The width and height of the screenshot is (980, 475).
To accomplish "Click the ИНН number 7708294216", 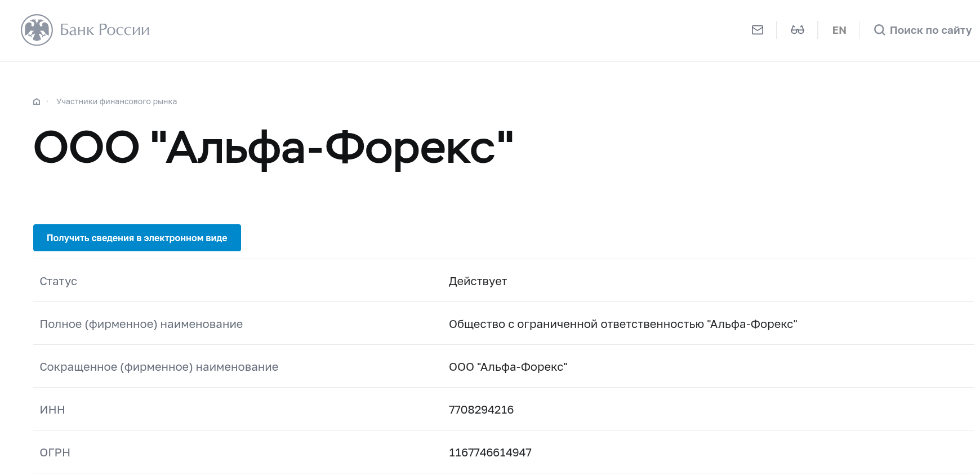I will click(x=481, y=410).
